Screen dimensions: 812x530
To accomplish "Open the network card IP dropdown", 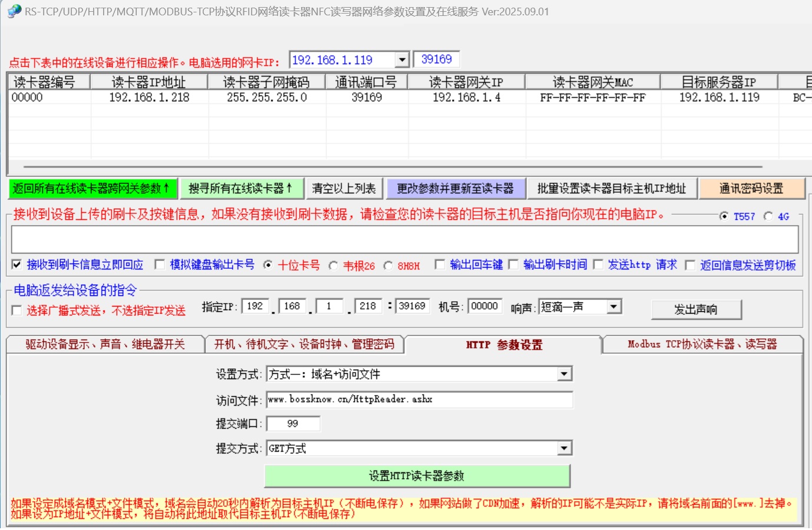I will [x=402, y=60].
